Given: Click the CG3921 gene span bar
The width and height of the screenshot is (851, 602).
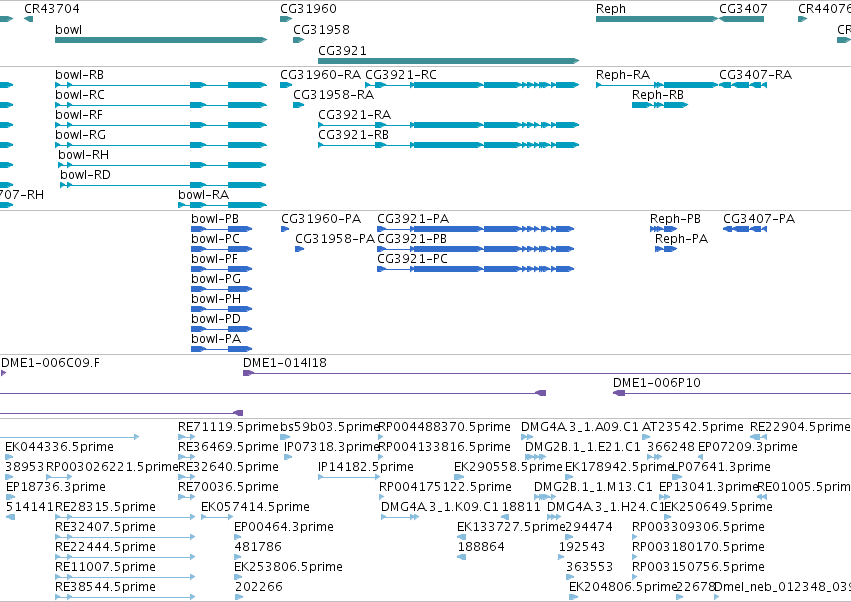Looking at the screenshot, I should point(448,61).
